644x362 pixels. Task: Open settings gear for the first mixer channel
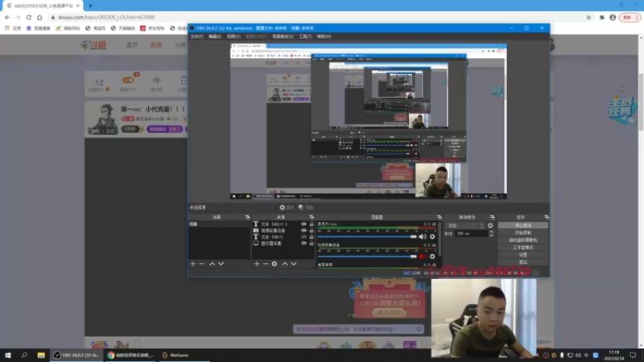tap(432, 237)
